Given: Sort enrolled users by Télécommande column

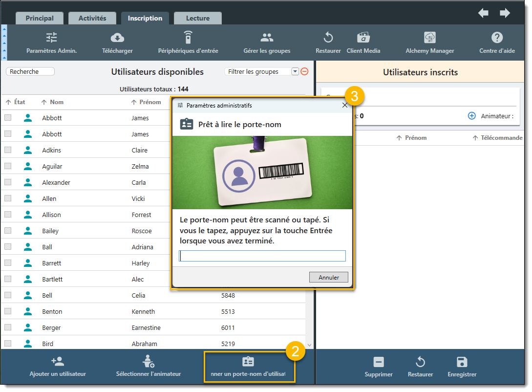Looking at the screenshot, I should (x=501, y=138).
